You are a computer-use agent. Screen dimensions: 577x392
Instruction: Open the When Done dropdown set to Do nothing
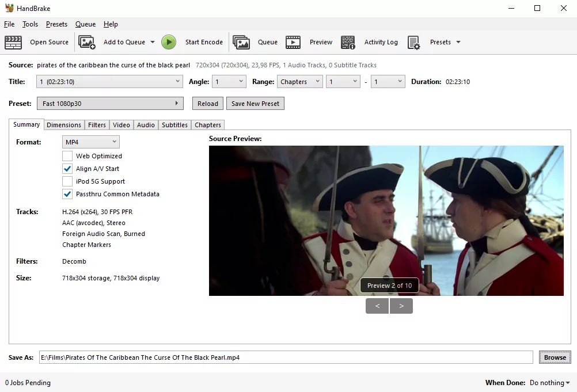(x=550, y=383)
